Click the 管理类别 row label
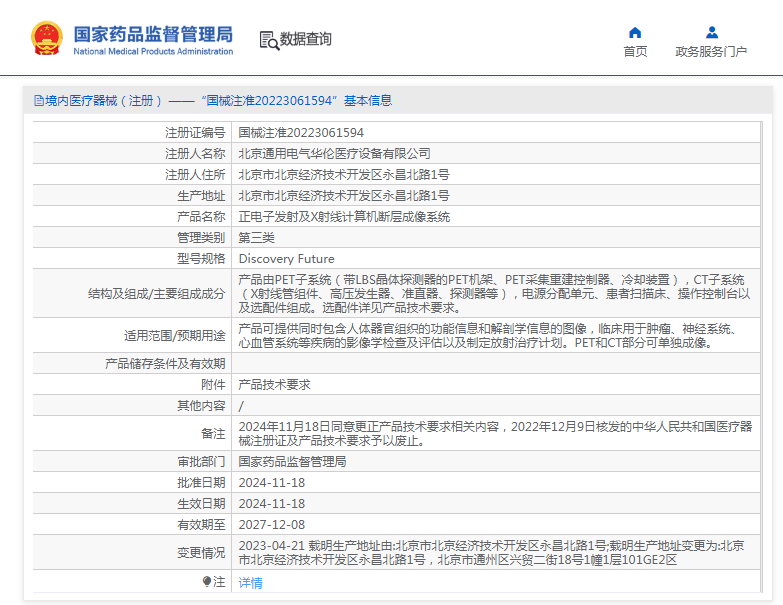 (201, 238)
